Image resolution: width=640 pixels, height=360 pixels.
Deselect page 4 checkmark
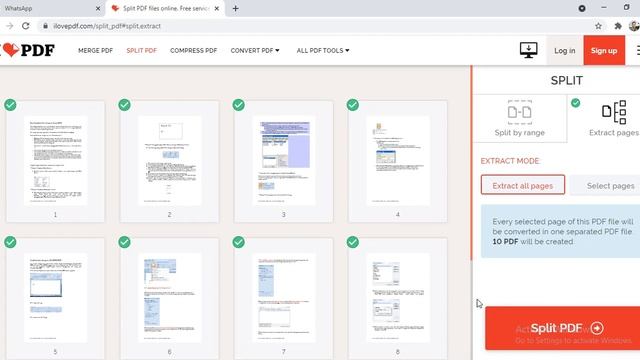[x=353, y=105]
